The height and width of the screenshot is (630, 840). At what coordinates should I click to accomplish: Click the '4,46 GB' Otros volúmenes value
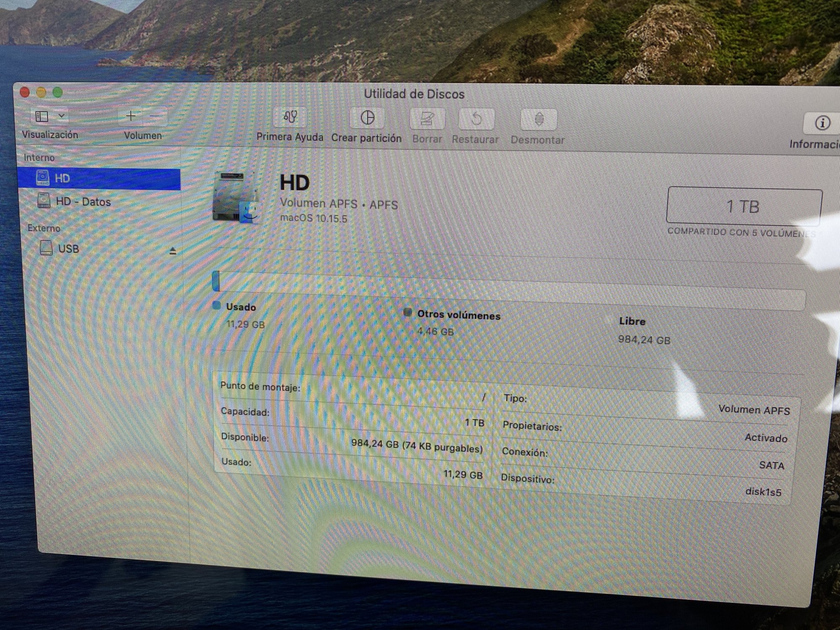[x=436, y=331]
